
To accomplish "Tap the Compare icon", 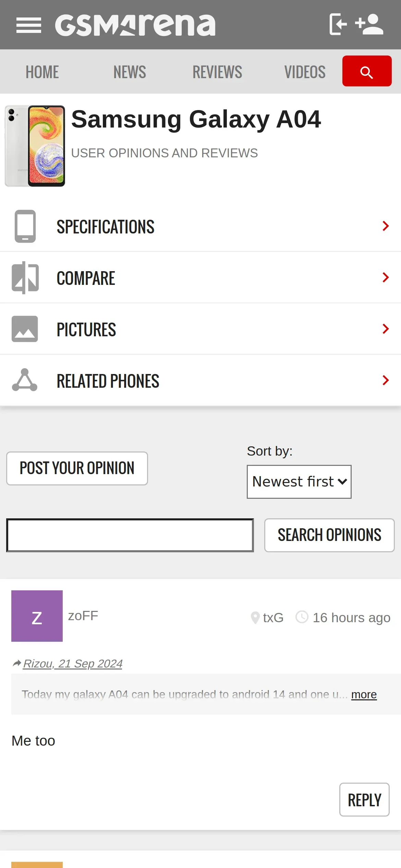I will pyautogui.click(x=25, y=278).
